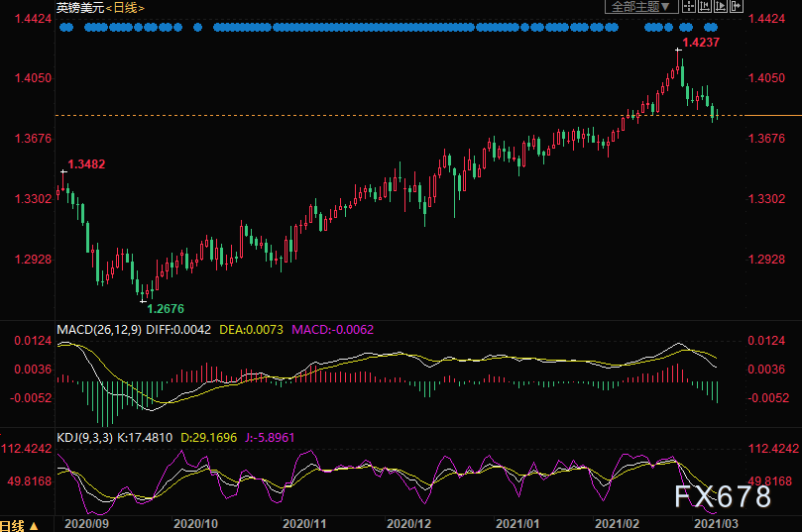This screenshot has height=532, width=802.
Task: Click the MACD(26,12,9) indicator label
Action: click(99, 330)
